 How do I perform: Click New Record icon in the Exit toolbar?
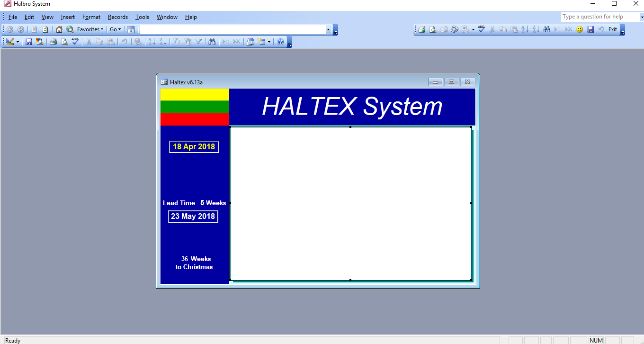pos(558,29)
